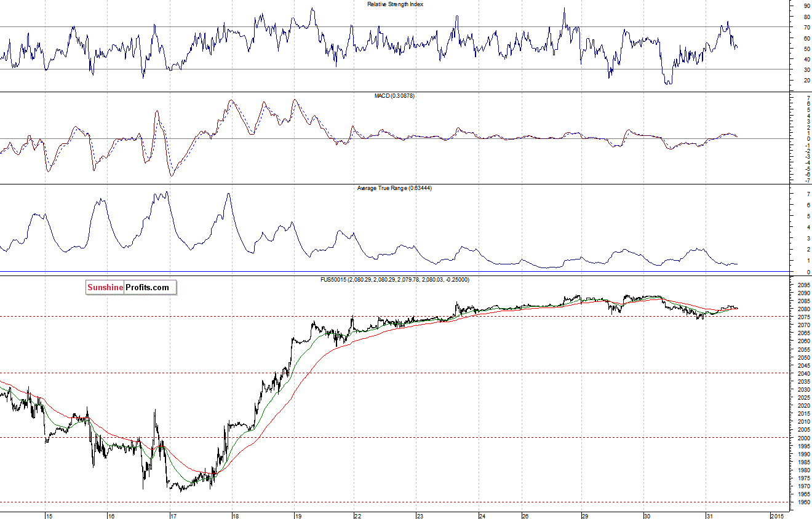
Task: Click date label 31 on the time axis
Action: click(709, 515)
